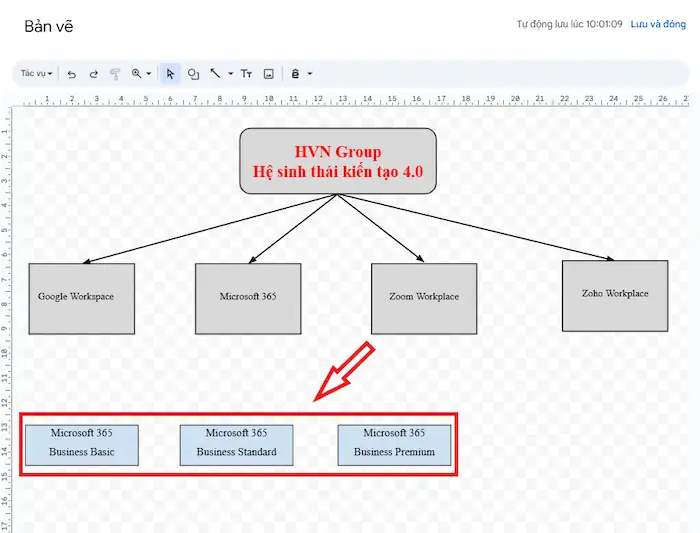This screenshot has width=700, height=533.
Task: Expand the line type dropdown arrow
Action: coord(230,74)
